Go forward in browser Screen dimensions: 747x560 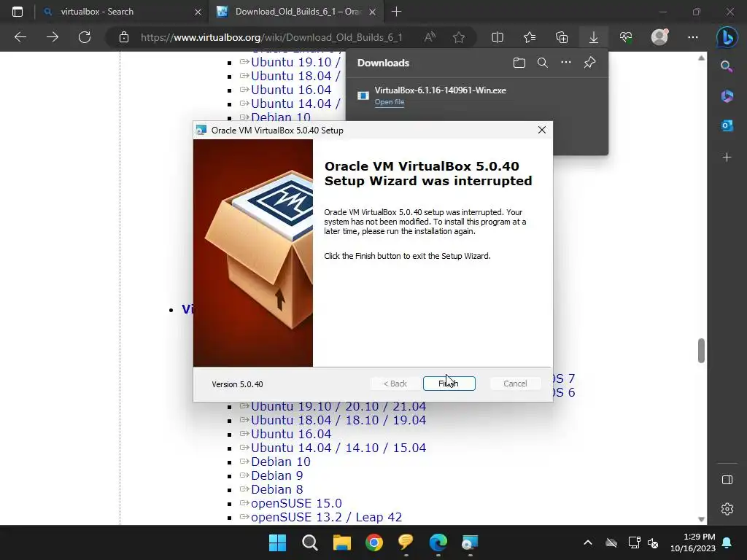point(53,37)
